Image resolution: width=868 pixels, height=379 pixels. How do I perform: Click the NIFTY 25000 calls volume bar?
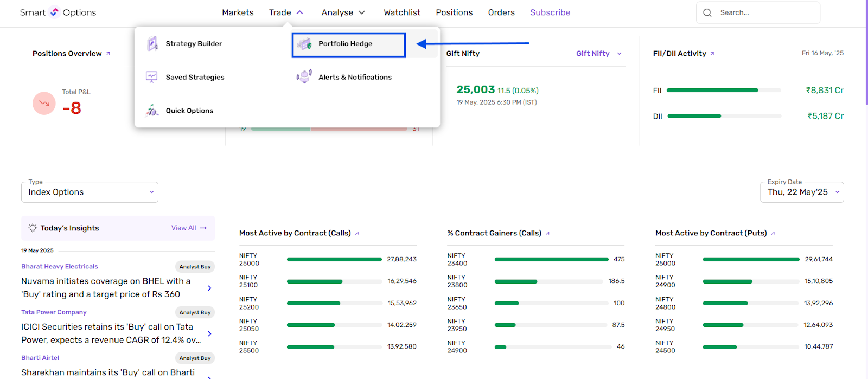tap(334, 260)
